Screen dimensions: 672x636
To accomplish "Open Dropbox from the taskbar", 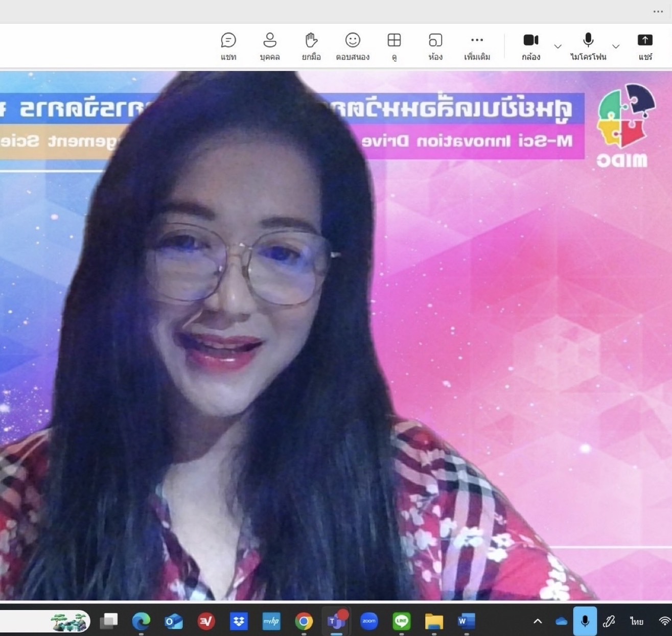I will pos(239,621).
